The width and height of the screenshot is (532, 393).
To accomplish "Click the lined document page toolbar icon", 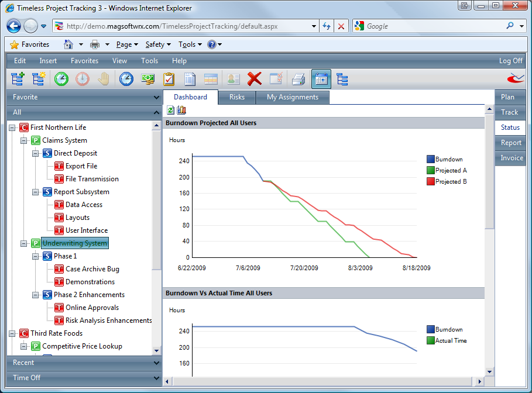I will pos(190,79).
